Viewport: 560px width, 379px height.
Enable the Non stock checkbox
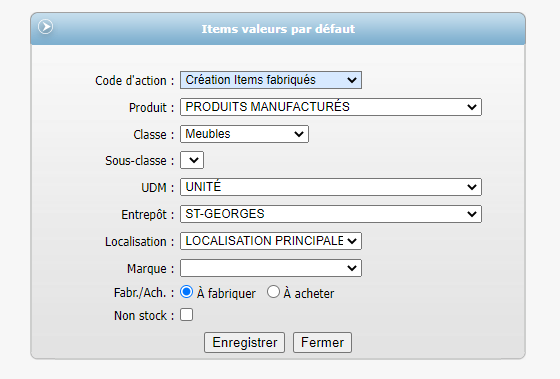[186, 315]
